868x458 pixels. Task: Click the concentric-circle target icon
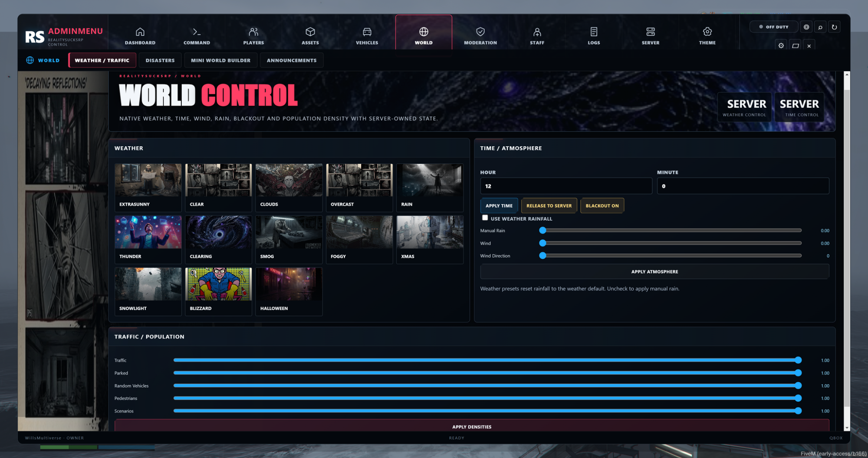click(x=806, y=27)
